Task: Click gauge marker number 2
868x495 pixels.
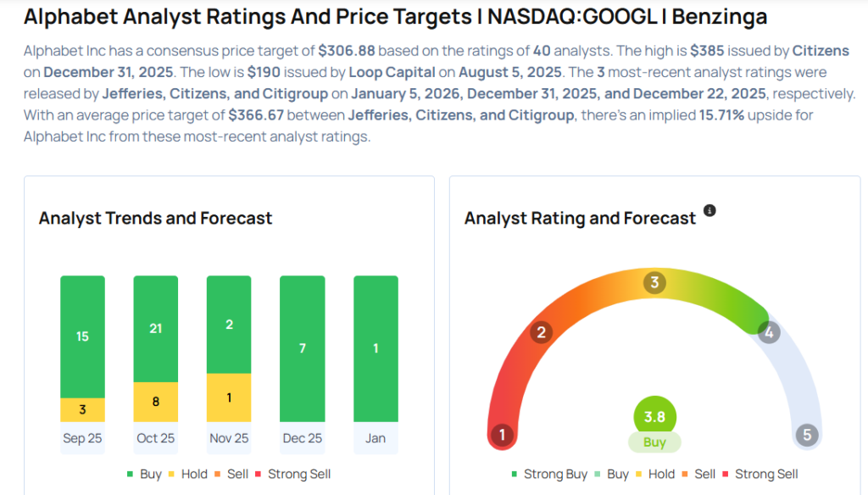Action: (541, 332)
